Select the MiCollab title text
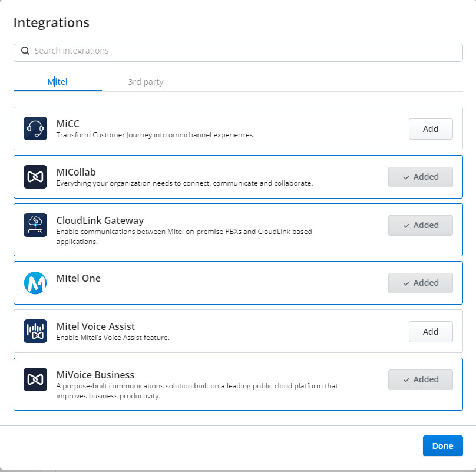 pyautogui.click(x=76, y=172)
